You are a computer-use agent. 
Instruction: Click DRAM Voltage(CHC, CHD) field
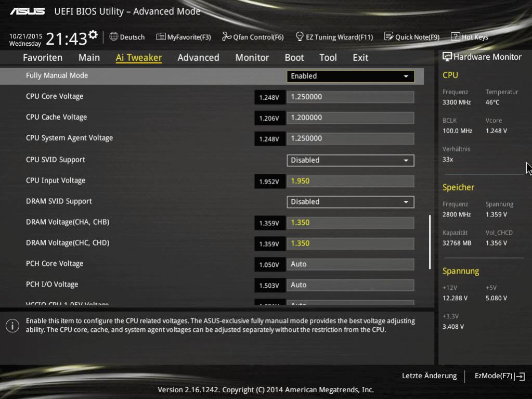(351, 243)
